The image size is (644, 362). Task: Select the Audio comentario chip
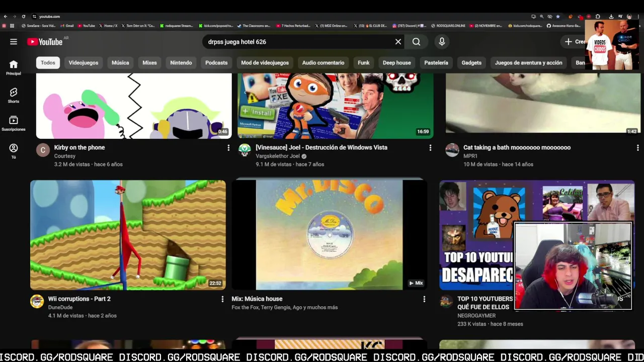(x=323, y=63)
